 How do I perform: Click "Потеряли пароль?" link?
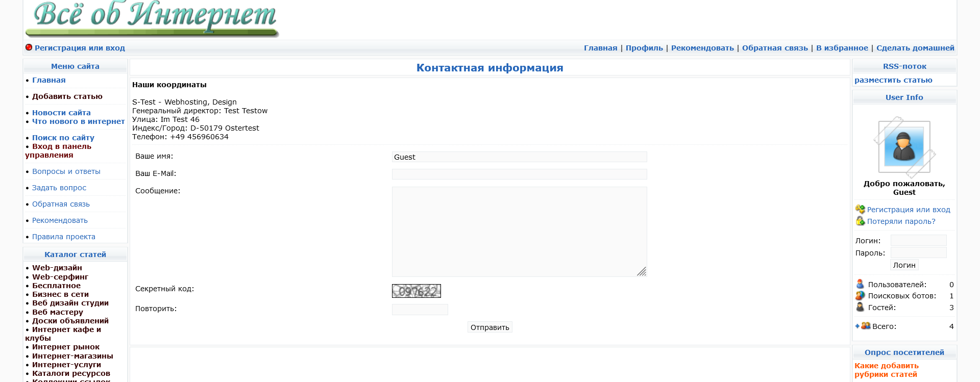pos(901,221)
